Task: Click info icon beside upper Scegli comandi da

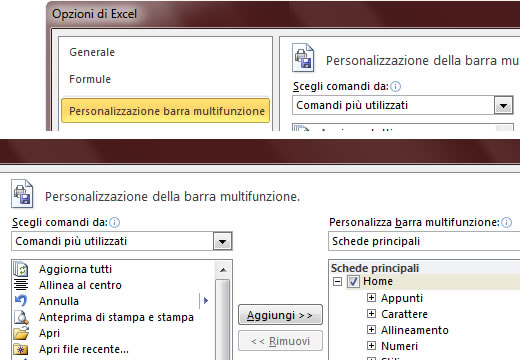Action: 395,87
